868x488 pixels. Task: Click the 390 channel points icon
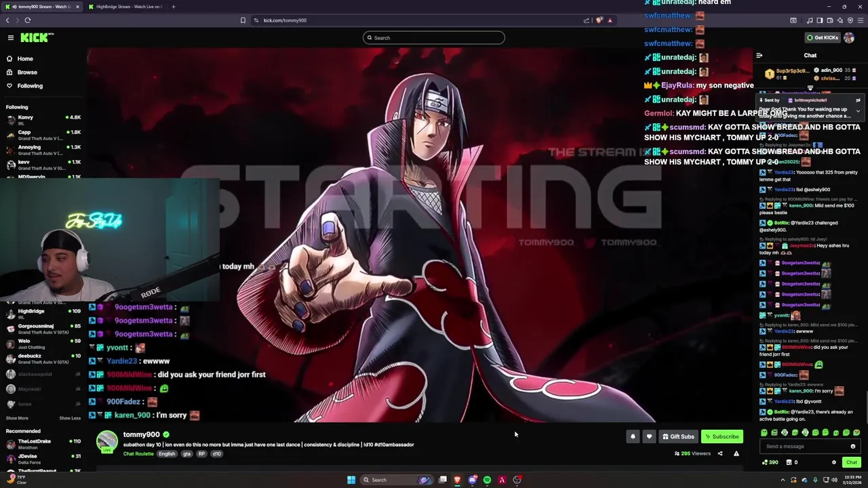(770, 462)
